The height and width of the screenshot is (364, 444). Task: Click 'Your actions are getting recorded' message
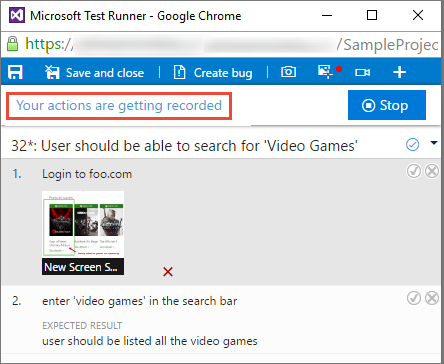pos(119,106)
